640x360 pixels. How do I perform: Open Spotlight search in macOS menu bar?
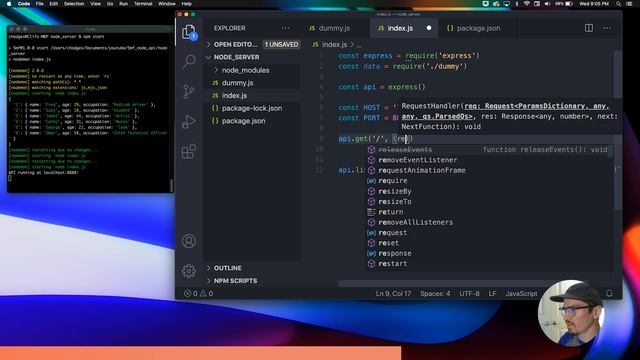tap(619, 4)
